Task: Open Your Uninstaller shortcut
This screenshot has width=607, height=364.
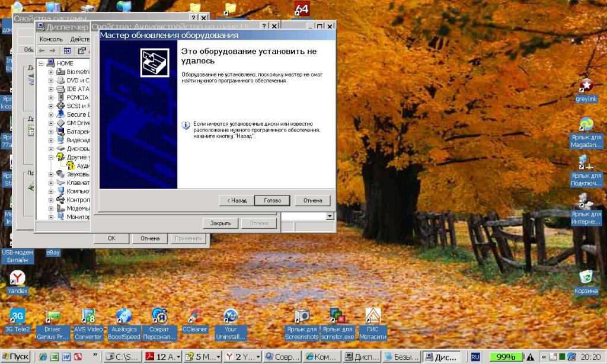Action: (231, 317)
